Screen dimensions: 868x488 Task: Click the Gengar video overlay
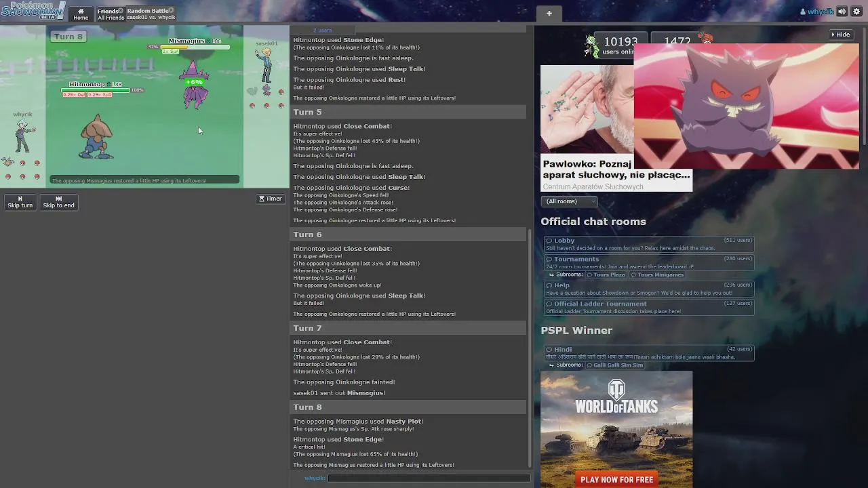coord(746,106)
